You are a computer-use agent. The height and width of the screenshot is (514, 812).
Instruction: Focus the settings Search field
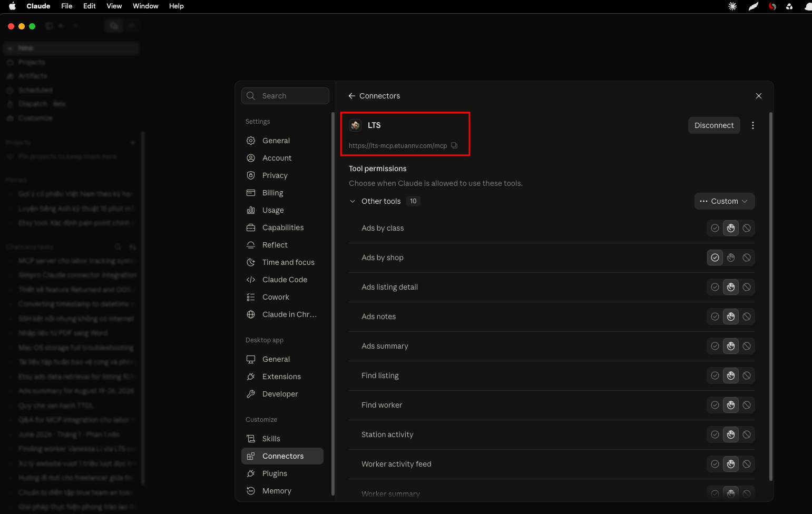[x=285, y=96]
